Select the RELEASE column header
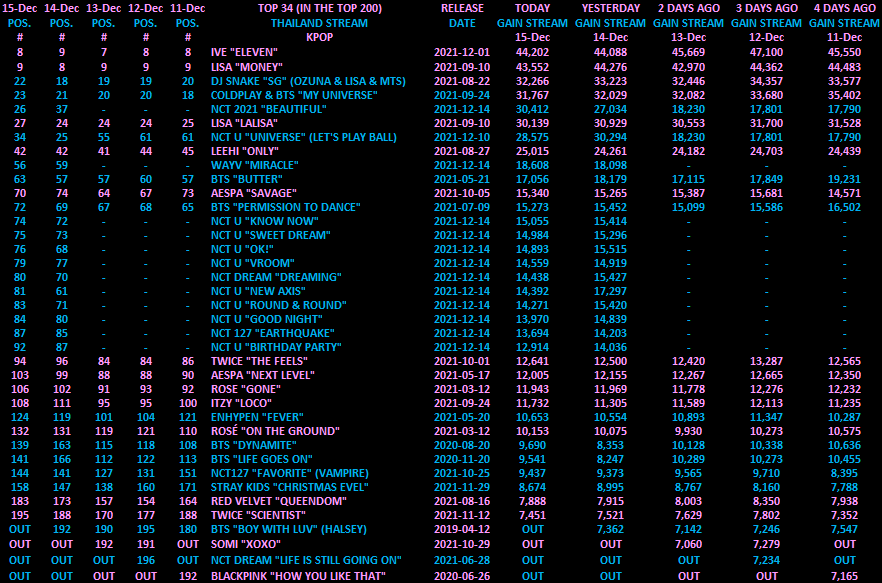The image size is (882, 583). coord(462,8)
